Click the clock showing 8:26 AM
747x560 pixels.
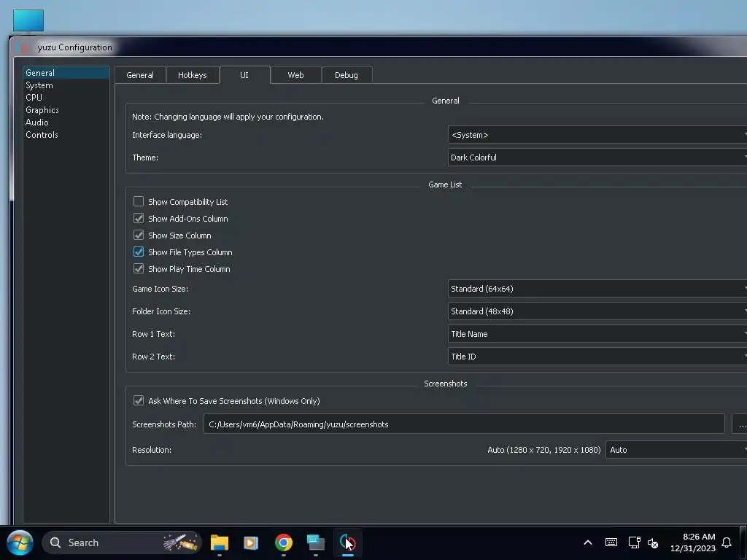tap(693, 542)
